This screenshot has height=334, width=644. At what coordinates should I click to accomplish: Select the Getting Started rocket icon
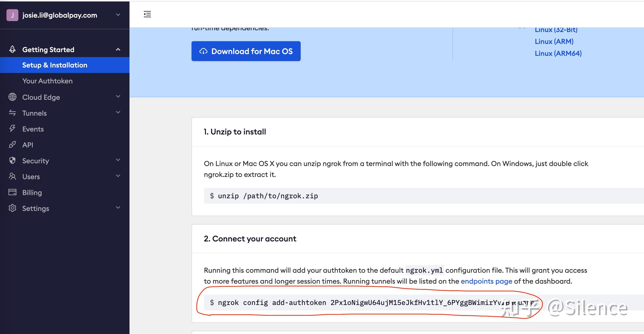click(12, 49)
